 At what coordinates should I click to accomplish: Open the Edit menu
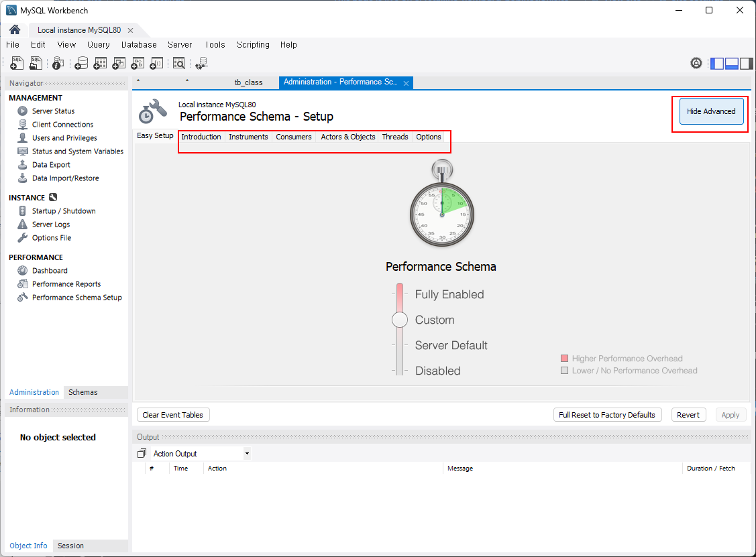click(x=38, y=45)
